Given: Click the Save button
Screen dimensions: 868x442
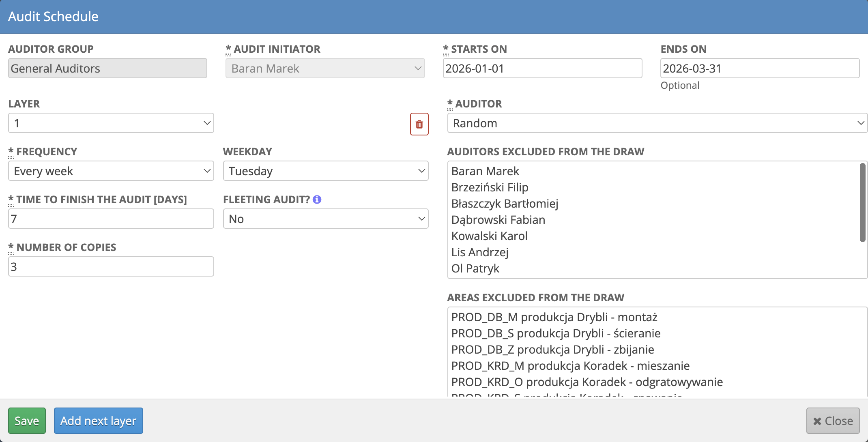Looking at the screenshot, I should point(27,421).
